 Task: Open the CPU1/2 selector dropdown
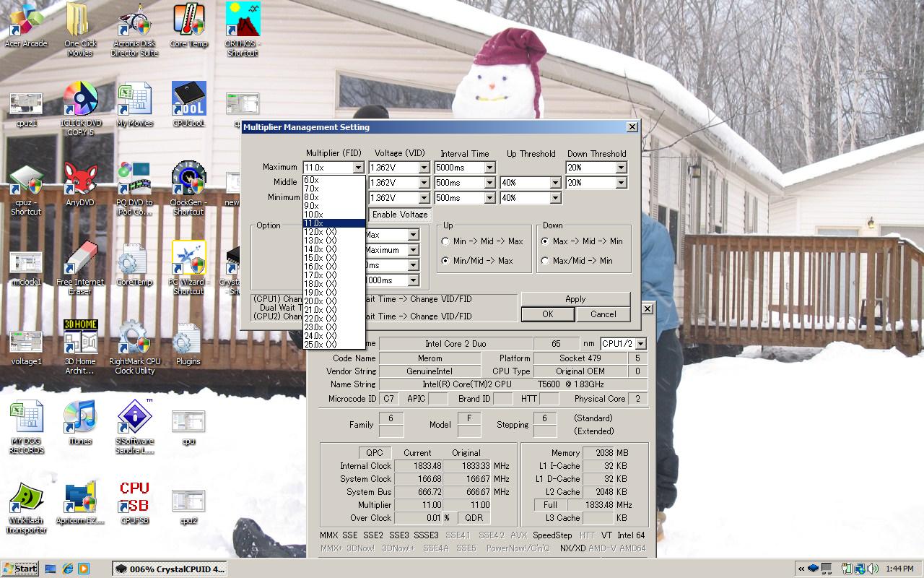(640, 344)
